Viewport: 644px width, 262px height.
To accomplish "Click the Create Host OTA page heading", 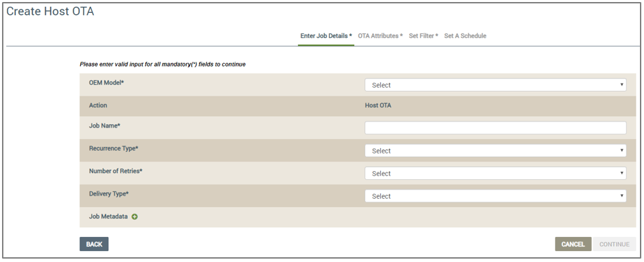I will click(50, 12).
